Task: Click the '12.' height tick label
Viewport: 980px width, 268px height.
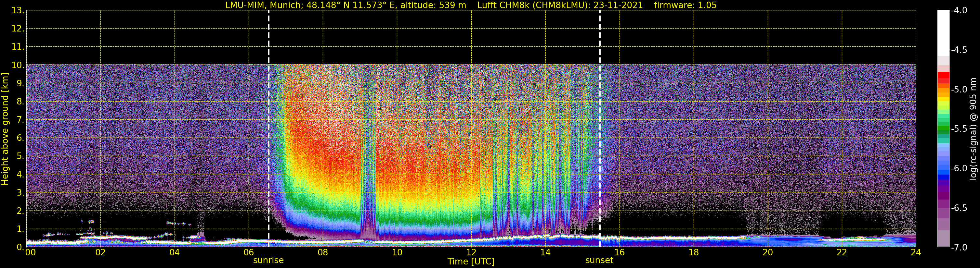Action: pos(18,29)
